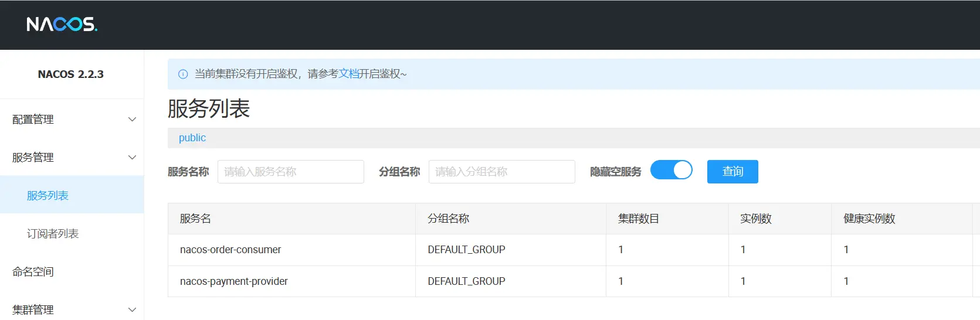Expand the 集群管理 chevron arrow
Image resolution: width=980 pixels, height=320 pixels.
click(x=132, y=309)
